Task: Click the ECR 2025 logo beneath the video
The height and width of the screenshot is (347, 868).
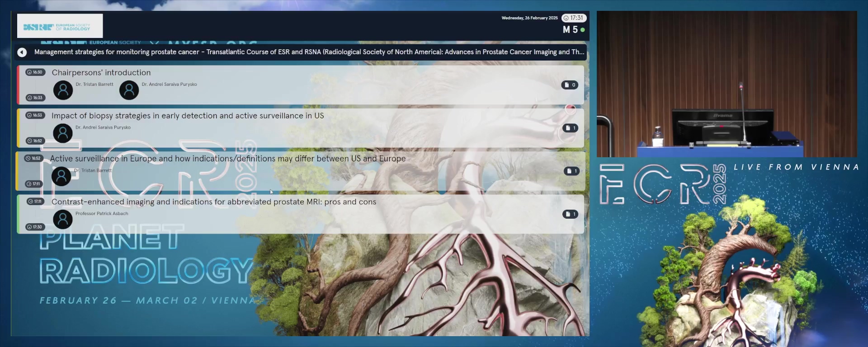Action: [x=663, y=184]
